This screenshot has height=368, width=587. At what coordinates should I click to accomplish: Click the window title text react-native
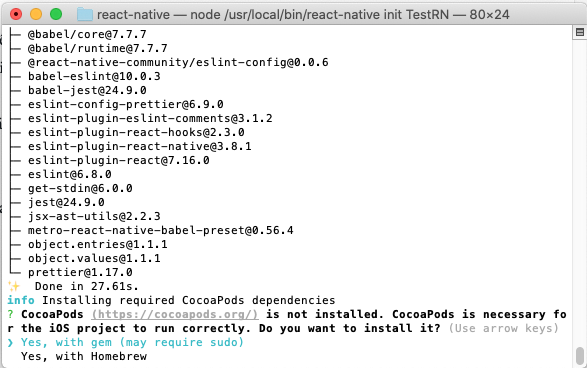[133, 15]
